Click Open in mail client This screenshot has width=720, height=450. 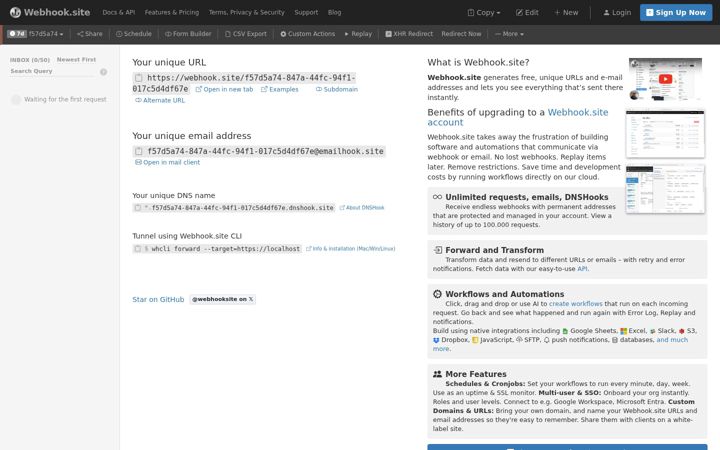167,163
